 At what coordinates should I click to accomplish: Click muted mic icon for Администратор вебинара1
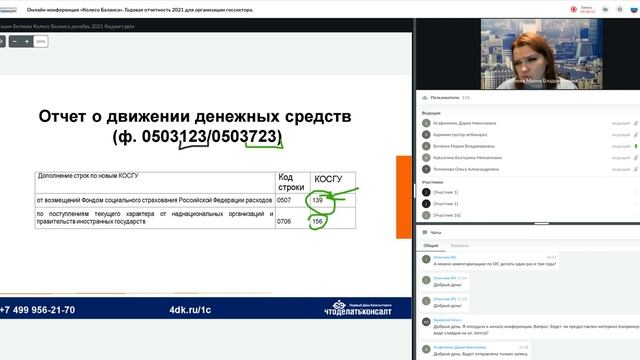point(636,134)
